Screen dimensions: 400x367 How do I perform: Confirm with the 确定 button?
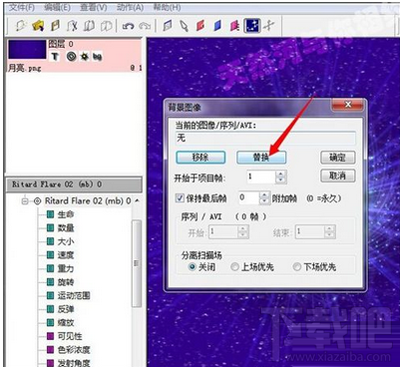pyautogui.click(x=338, y=157)
